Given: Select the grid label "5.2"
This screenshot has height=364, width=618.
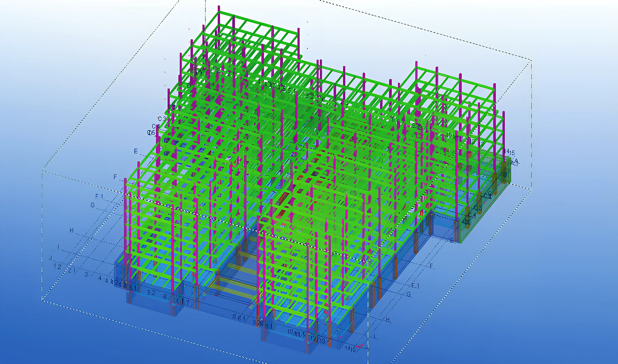Looking at the screenshot, I should coord(151,293).
